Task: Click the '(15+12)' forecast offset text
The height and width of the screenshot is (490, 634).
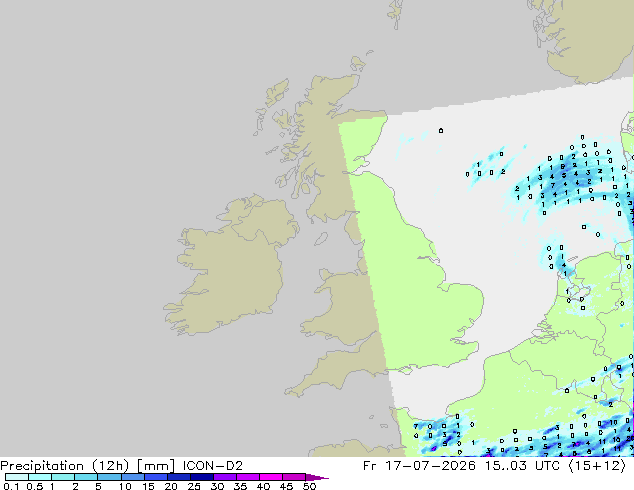Action: pos(597,466)
